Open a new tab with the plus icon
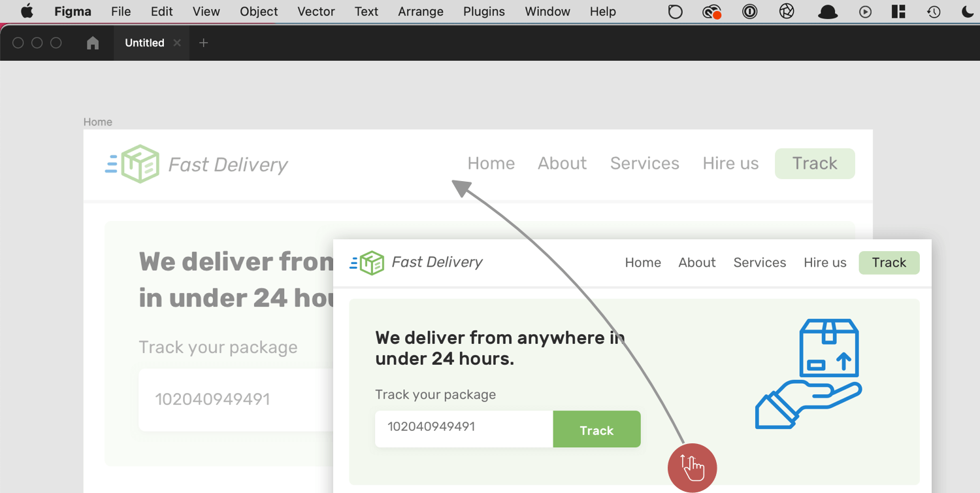 pyautogui.click(x=203, y=43)
